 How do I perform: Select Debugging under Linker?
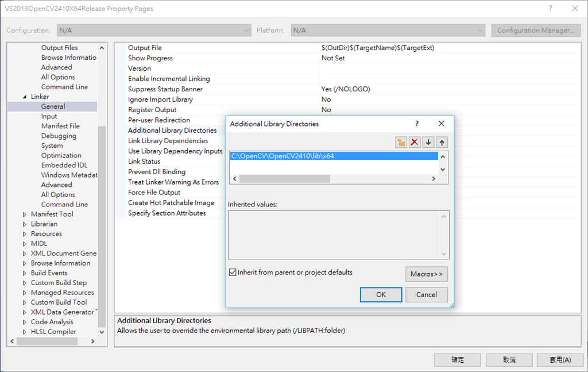(59, 136)
